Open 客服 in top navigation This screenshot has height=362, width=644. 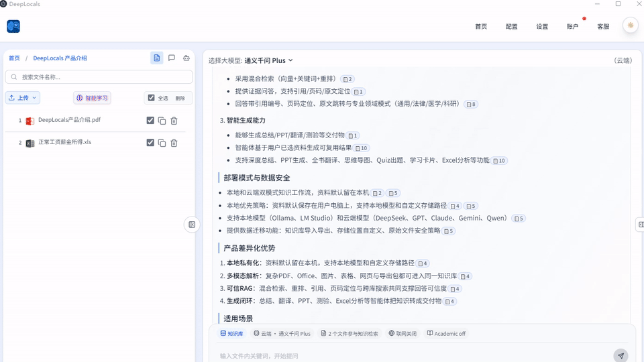point(603,26)
